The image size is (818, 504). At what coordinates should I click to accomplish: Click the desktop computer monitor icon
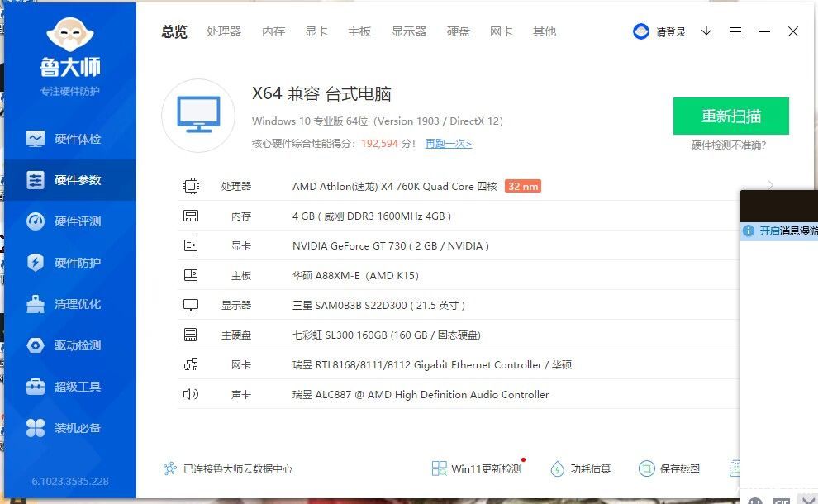[198, 116]
